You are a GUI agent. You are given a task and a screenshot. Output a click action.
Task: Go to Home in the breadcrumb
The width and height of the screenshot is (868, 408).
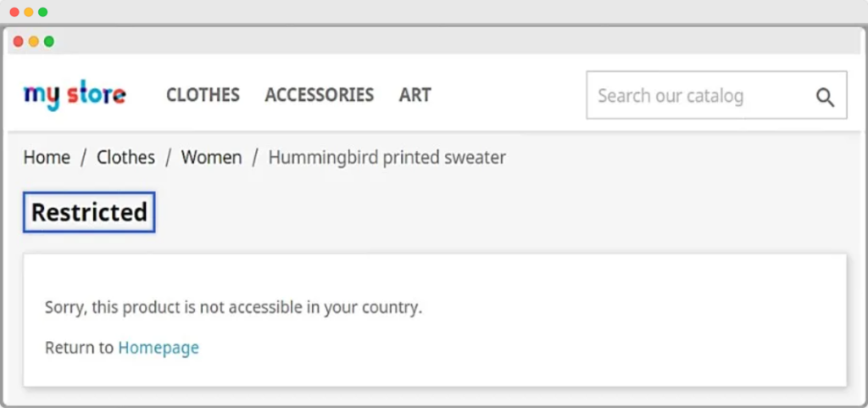click(x=47, y=158)
